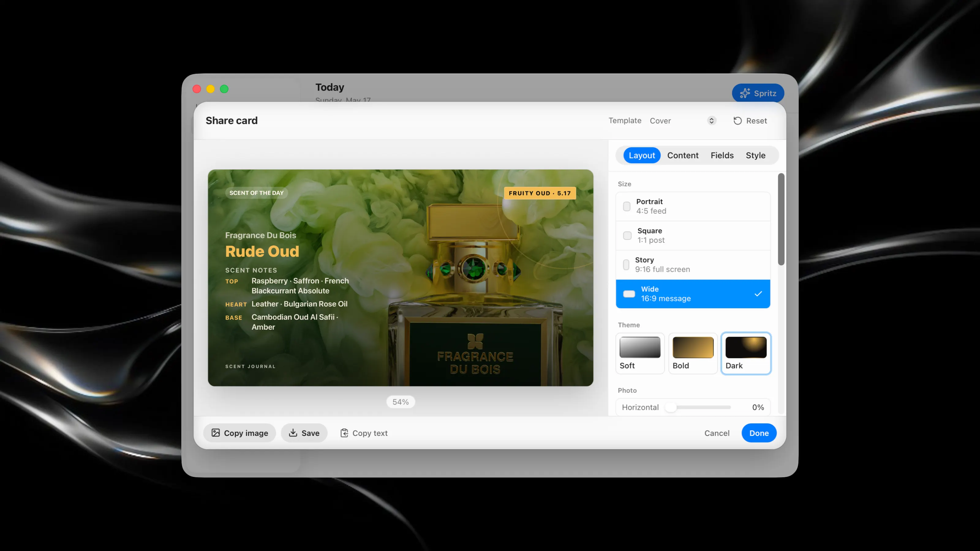Click the 'Cambodian Oud Al Safii · Amber' base notes

[294, 322]
